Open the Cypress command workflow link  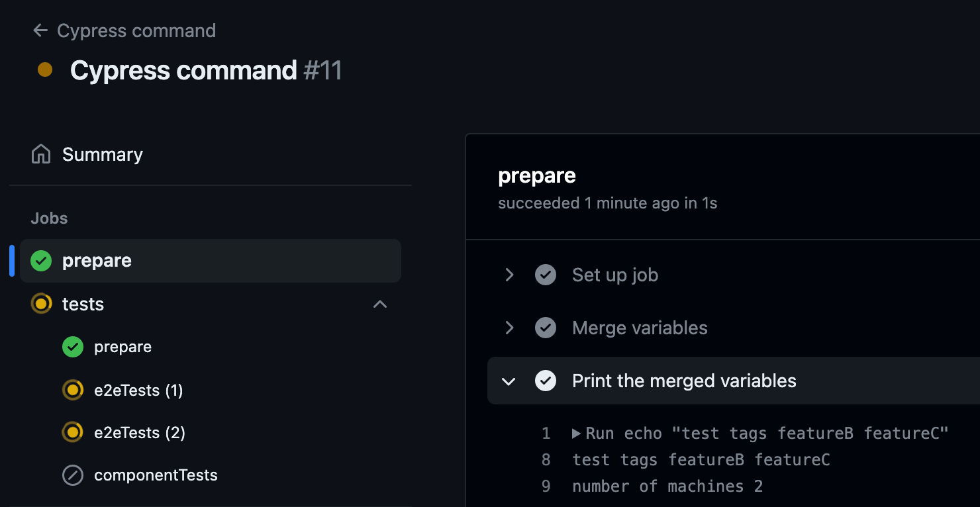136,30
